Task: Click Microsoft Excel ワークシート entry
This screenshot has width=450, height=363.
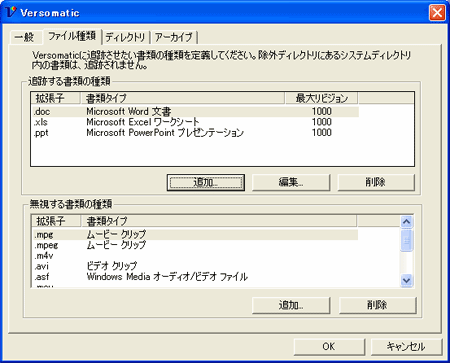Action: pyautogui.click(x=143, y=122)
